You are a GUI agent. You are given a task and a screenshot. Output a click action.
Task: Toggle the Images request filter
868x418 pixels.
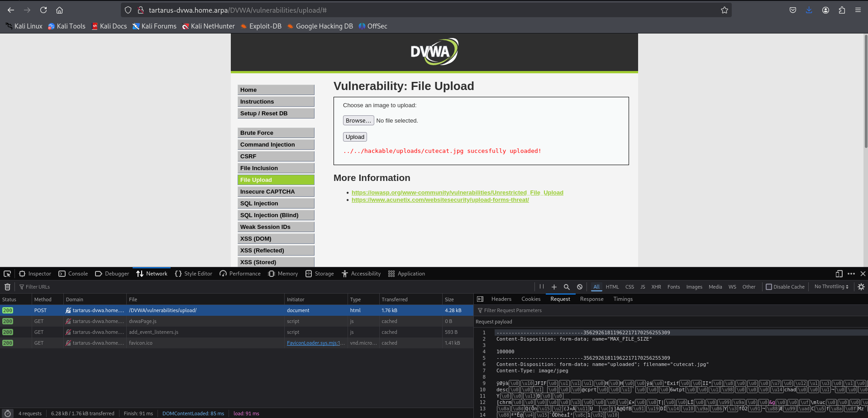pos(694,287)
